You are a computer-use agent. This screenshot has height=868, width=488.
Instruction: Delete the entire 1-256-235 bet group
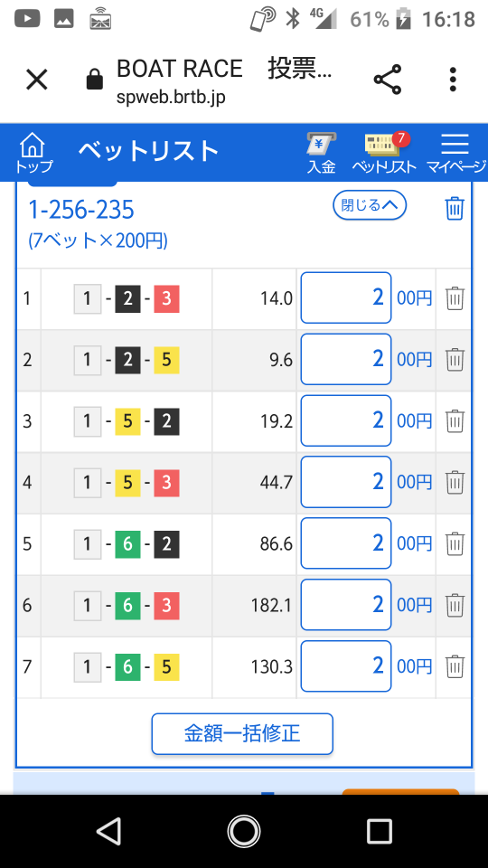tap(455, 209)
